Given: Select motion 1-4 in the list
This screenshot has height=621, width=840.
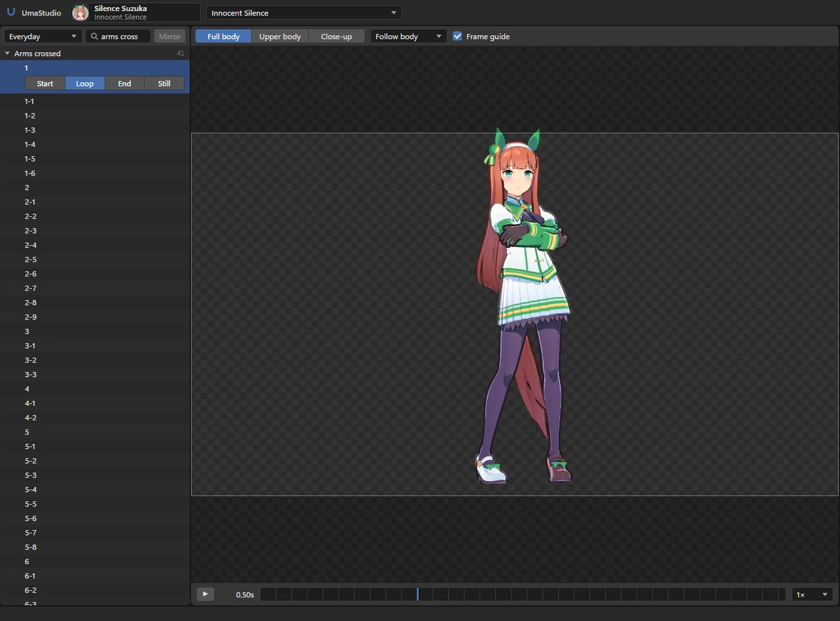Looking at the screenshot, I should pos(95,144).
